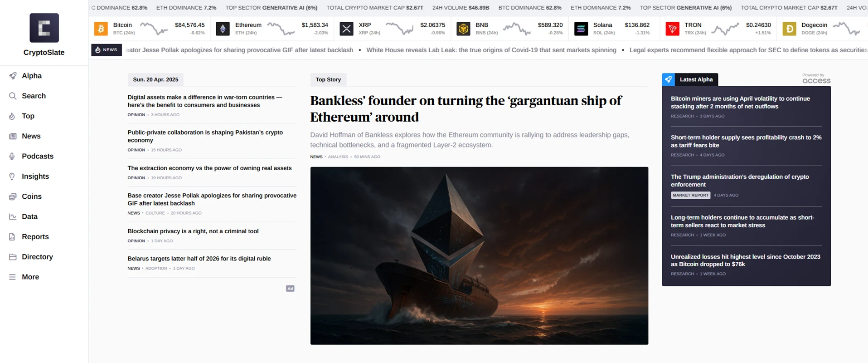The height and width of the screenshot is (363, 868).
Task: Open Bitcoin miners April volatility research
Action: (x=741, y=102)
